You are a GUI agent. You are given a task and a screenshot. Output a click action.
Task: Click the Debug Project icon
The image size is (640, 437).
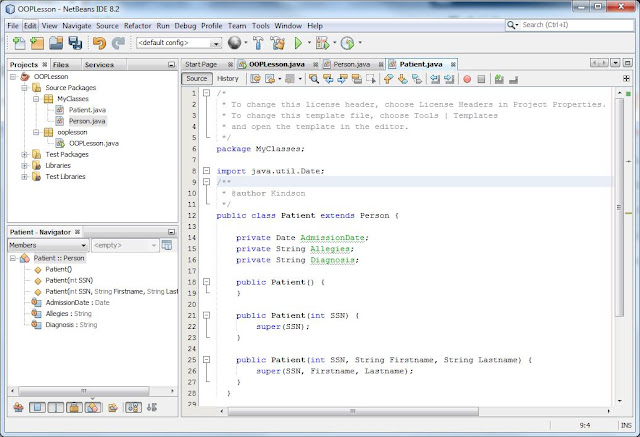[322, 43]
